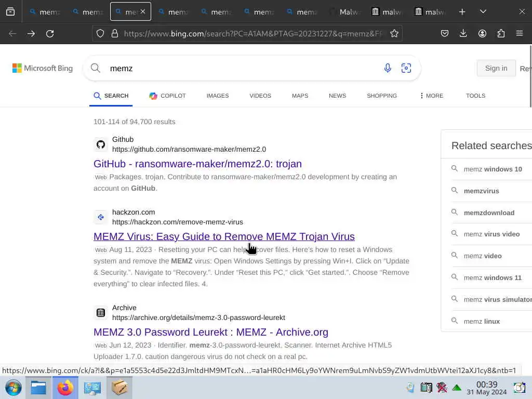Open Bing visual search camera icon

coord(406,68)
